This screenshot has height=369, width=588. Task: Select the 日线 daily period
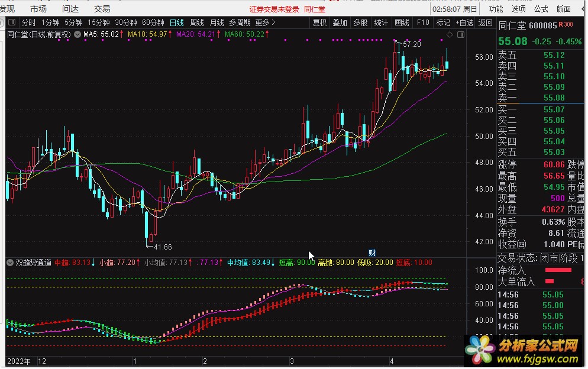[177, 22]
